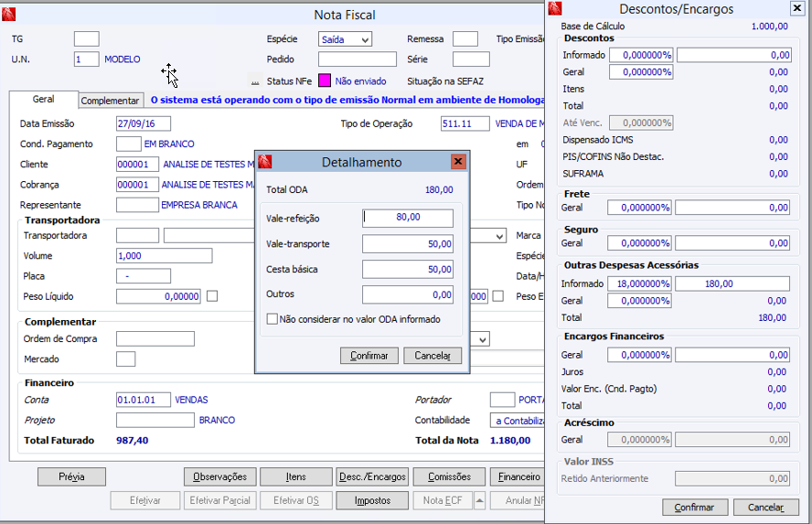Click the Remessa input field
The height and width of the screenshot is (524, 812).
point(465,38)
